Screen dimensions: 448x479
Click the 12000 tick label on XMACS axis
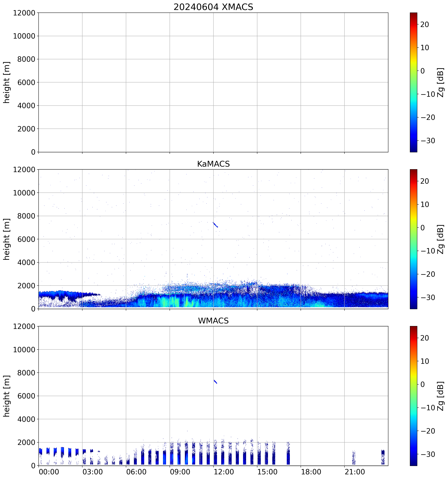(24, 13)
